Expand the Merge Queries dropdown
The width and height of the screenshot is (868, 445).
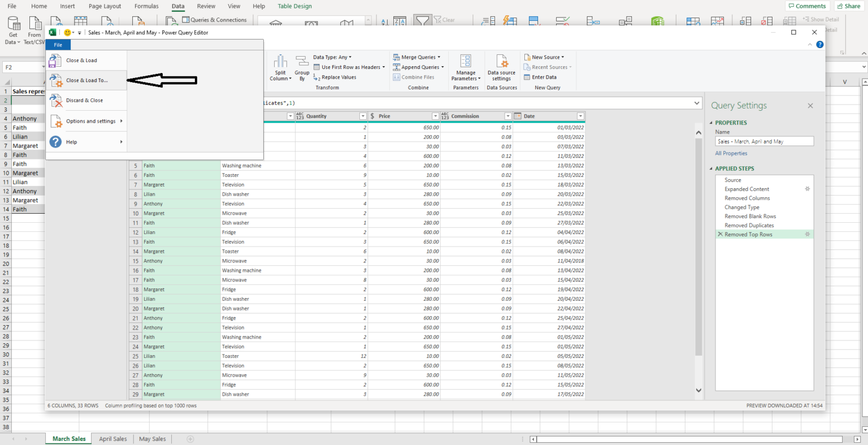click(x=439, y=57)
